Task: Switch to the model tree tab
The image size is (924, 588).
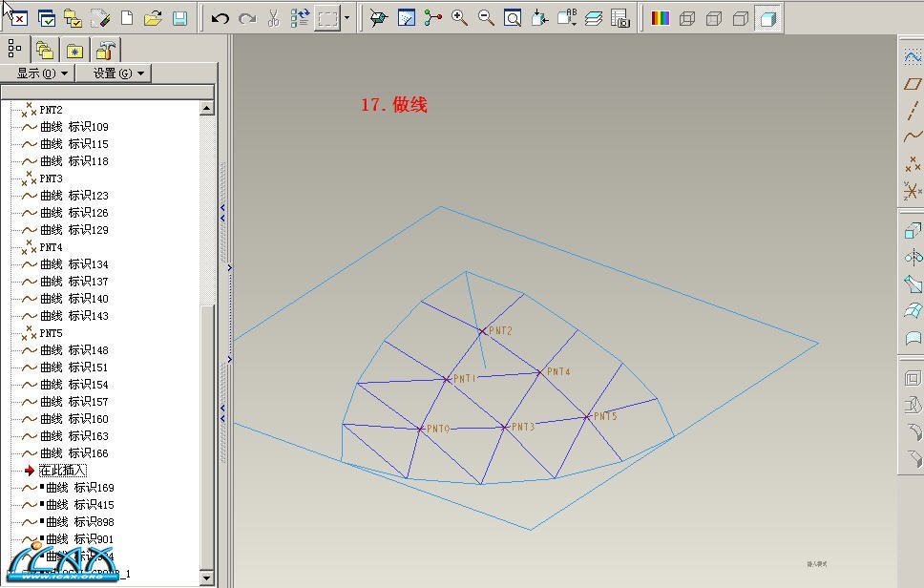Action: click(14, 49)
